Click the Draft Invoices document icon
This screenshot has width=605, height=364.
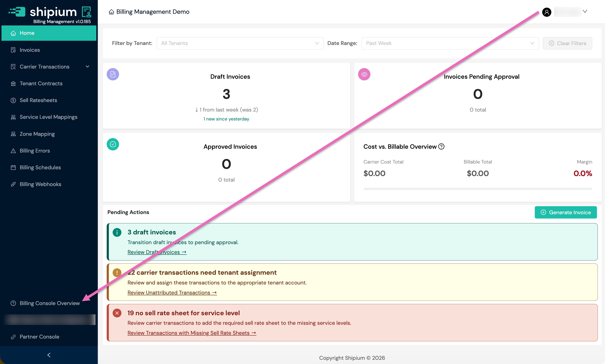point(113,74)
